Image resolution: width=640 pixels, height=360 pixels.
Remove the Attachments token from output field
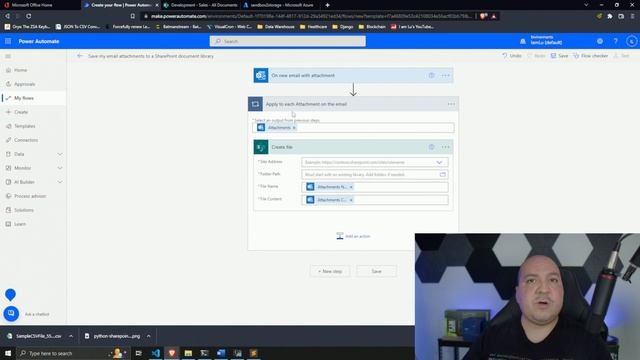click(294, 128)
